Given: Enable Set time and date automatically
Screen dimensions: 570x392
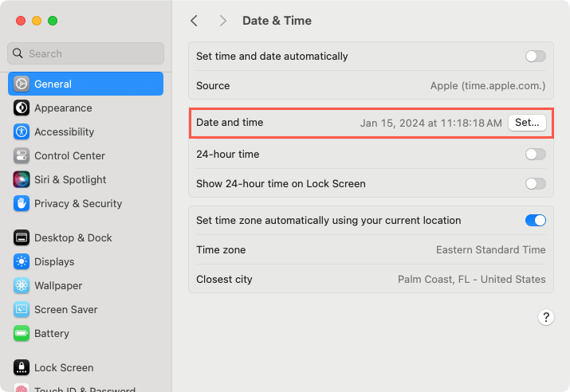Looking at the screenshot, I should point(535,57).
